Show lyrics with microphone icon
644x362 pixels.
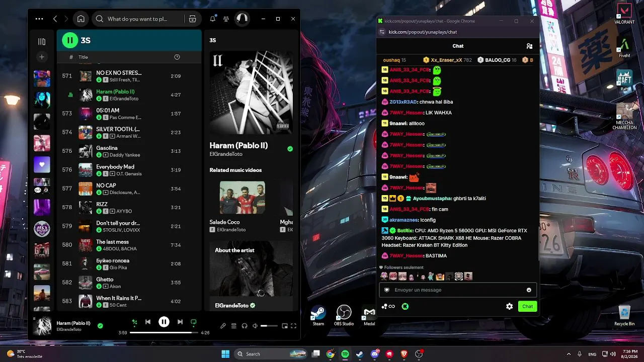[223, 326]
